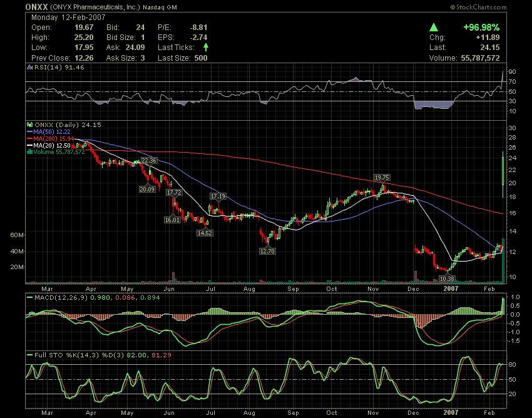Image resolution: width=532 pixels, height=418 pixels.
Task: Click the 20M volume axis label
Action: click(17, 267)
